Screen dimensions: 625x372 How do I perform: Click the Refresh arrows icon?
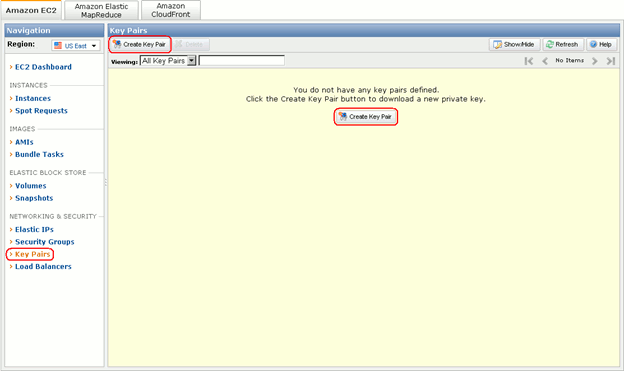pyautogui.click(x=550, y=44)
